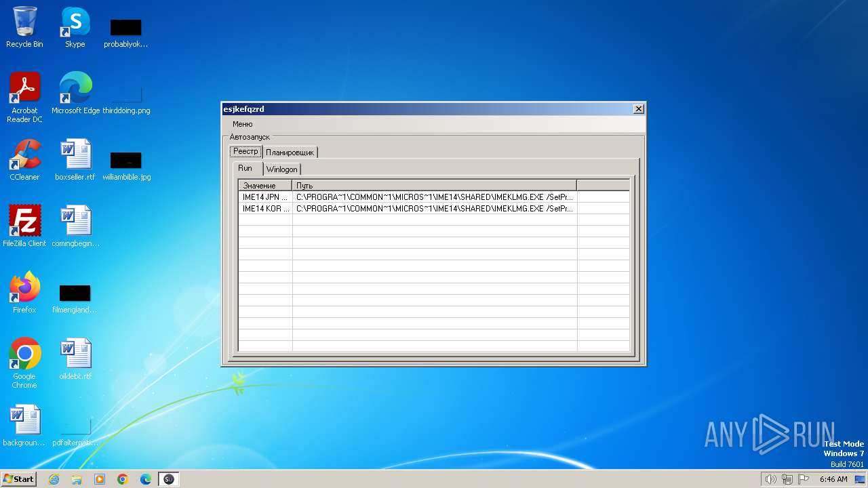Image resolution: width=868 pixels, height=488 pixels.
Task: Open the volume control in the tray
Action: [x=770, y=479]
